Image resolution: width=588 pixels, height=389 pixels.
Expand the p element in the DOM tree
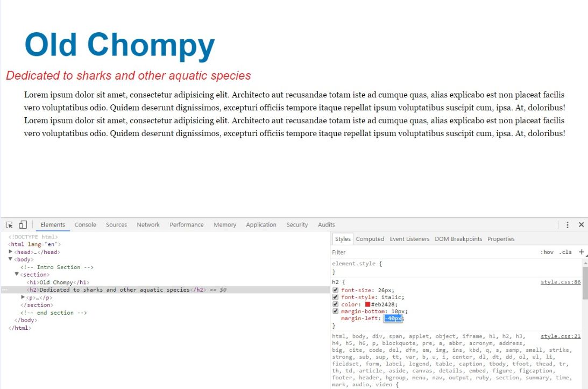tap(23, 298)
